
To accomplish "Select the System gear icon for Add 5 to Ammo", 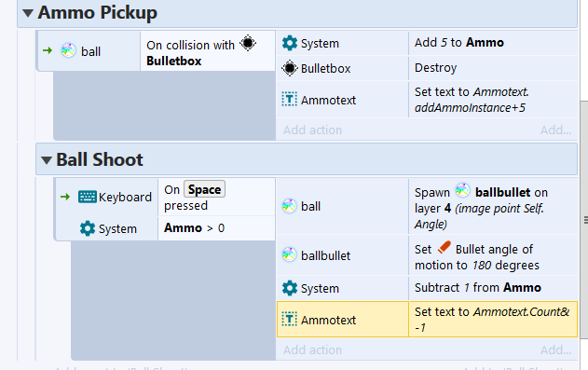I will [x=290, y=43].
